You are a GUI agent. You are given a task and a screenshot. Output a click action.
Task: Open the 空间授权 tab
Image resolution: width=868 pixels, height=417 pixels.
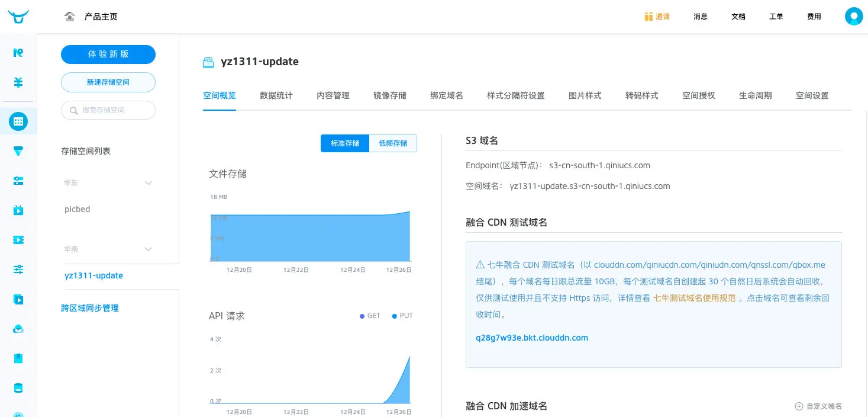pyautogui.click(x=699, y=95)
